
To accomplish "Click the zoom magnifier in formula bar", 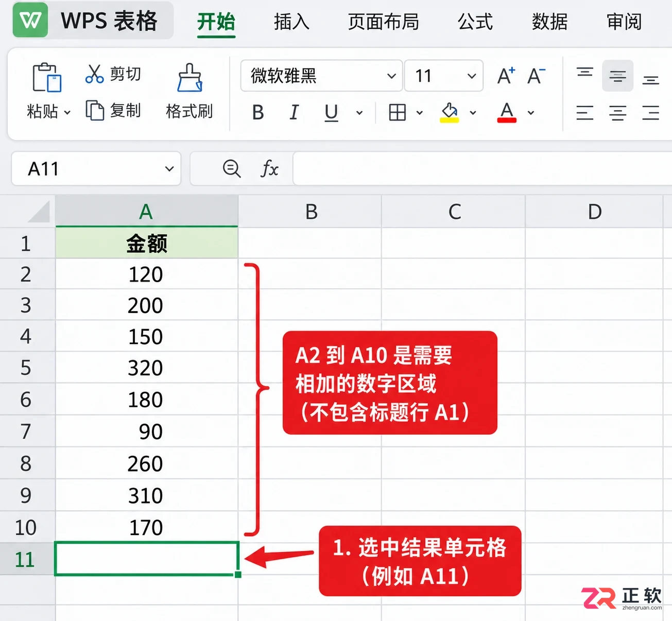I will pos(231,168).
